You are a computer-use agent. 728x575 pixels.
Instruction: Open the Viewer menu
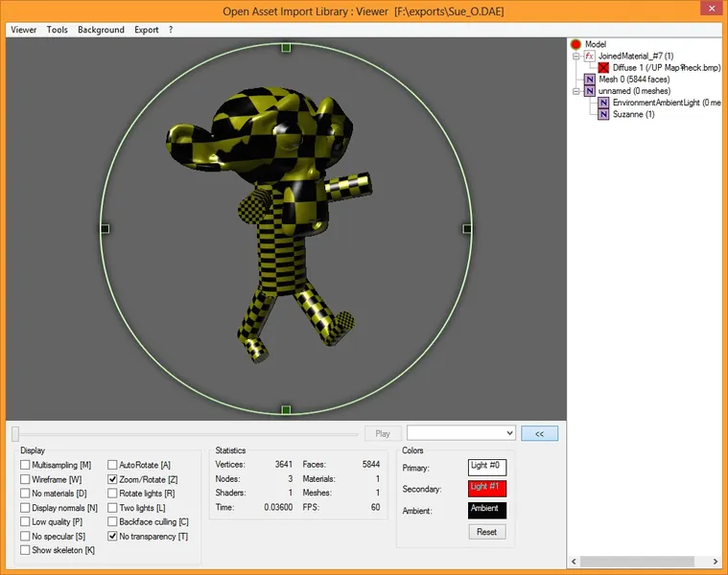coord(24,30)
